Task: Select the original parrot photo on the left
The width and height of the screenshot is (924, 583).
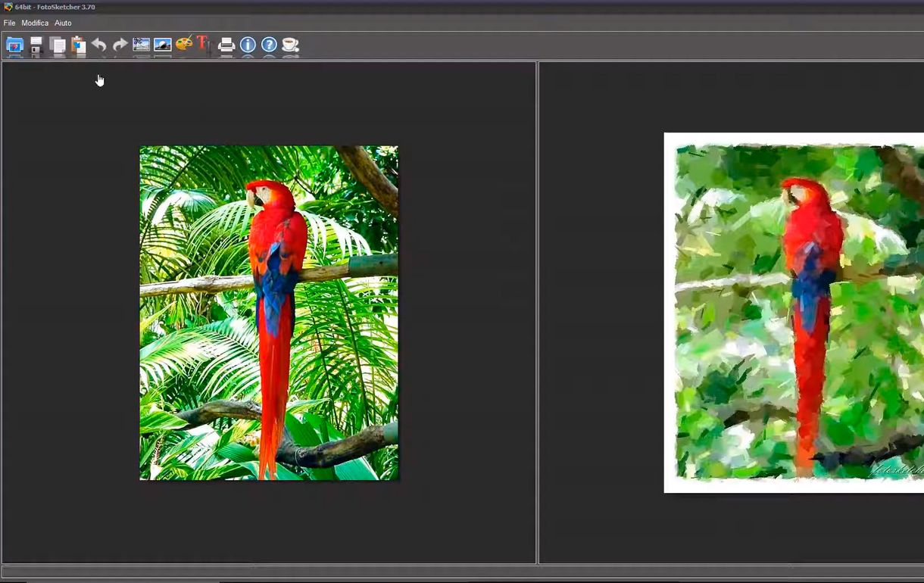Action: (269, 313)
